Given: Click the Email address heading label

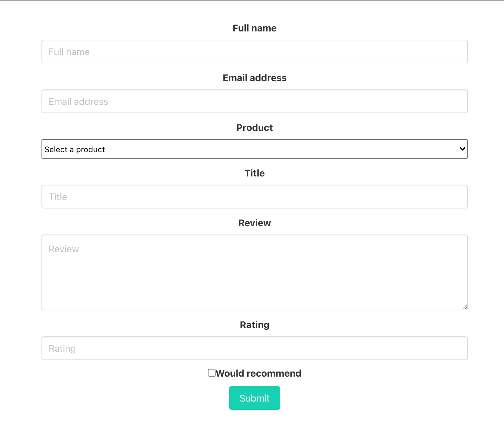Looking at the screenshot, I should tap(254, 78).
